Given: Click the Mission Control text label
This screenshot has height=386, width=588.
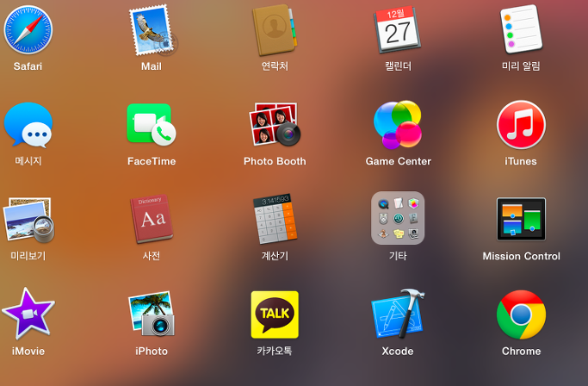Looking at the screenshot, I should 521,257.
